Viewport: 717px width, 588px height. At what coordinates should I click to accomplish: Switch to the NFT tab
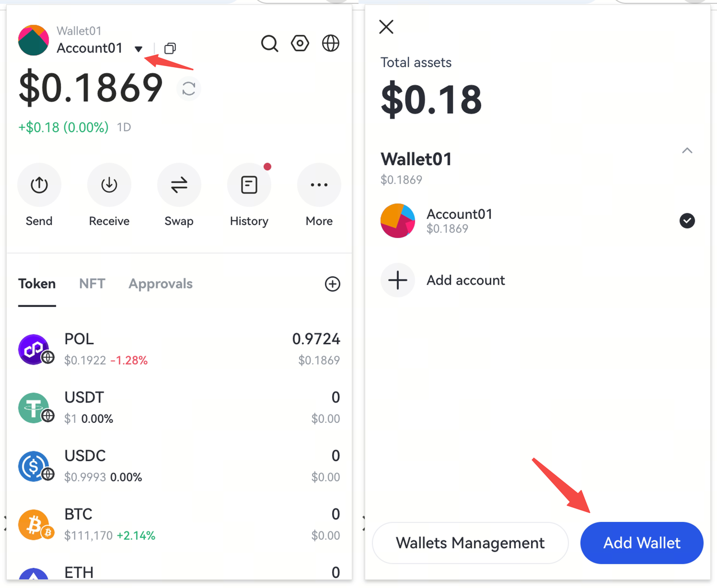[x=92, y=284]
